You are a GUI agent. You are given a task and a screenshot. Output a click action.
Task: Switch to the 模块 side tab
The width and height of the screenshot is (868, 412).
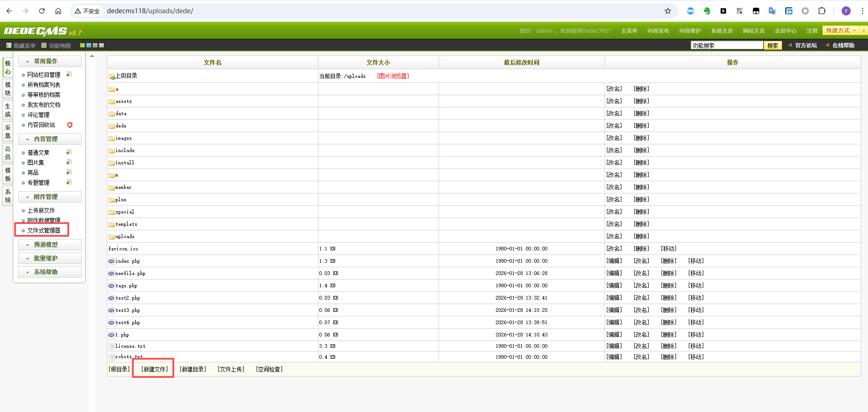(x=8, y=89)
